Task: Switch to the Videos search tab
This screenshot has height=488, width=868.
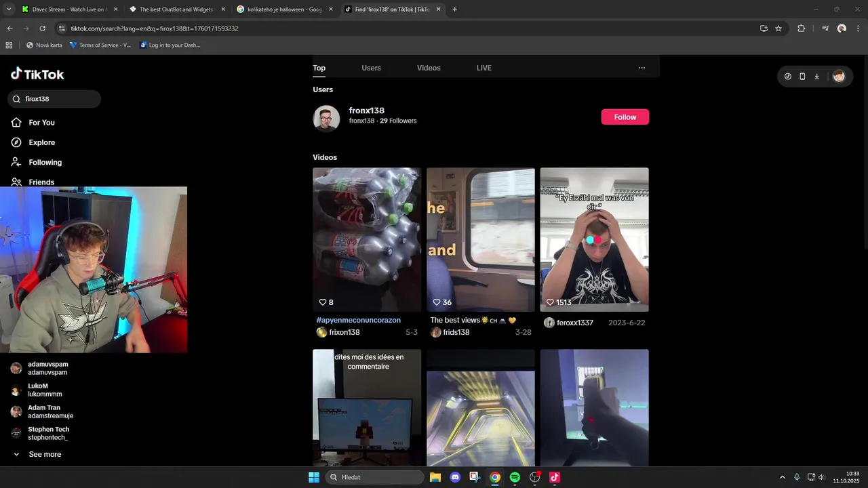Action: point(429,68)
